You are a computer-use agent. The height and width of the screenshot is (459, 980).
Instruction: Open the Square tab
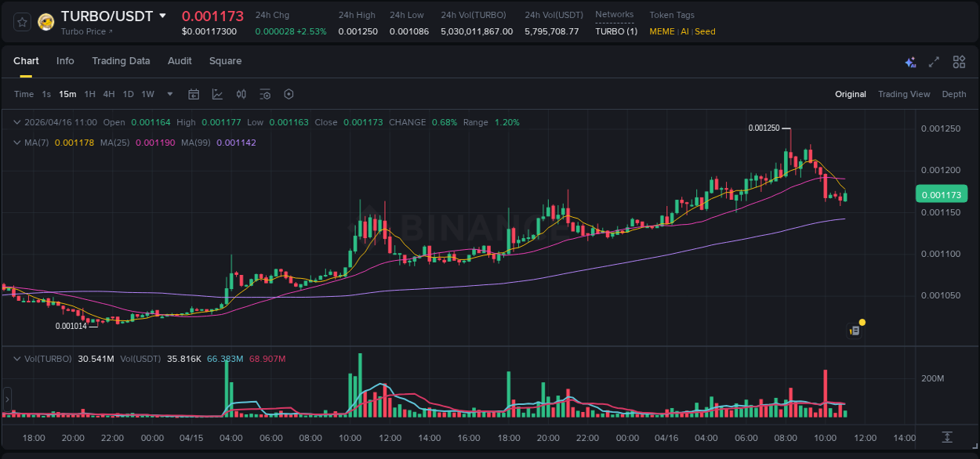click(x=225, y=60)
